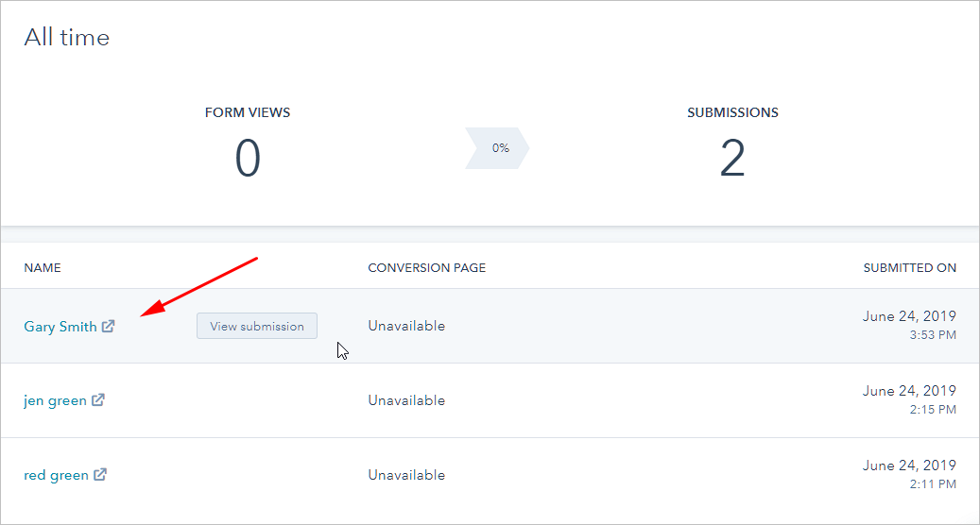This screenshot has height=525, width=980.
Task: Click the 0% conversion rate arrow
Action: 498,148
